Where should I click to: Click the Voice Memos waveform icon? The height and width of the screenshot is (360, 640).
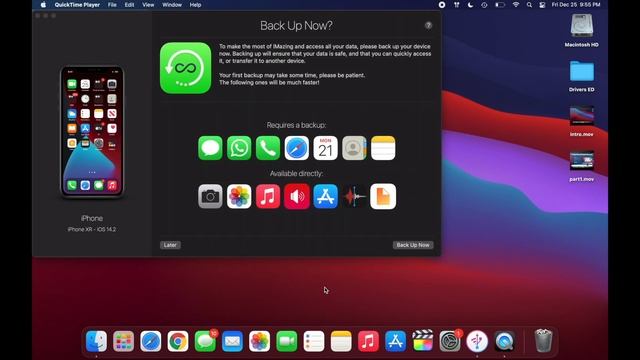[354, 196]
